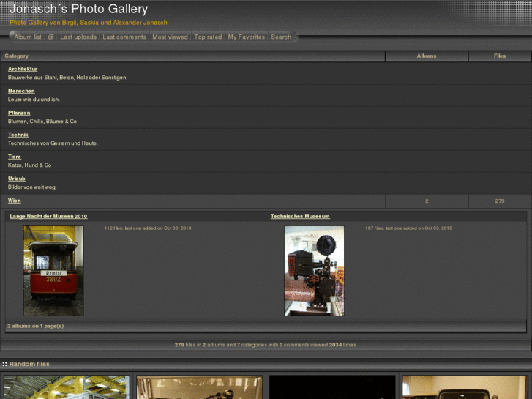Click the Random files grip icon

(x=4, y=364)
